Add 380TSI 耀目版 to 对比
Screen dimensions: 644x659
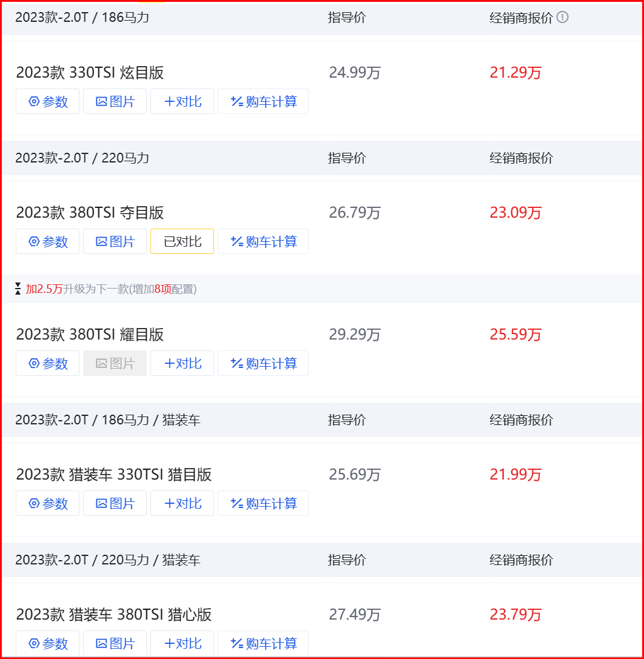click(x=182, y=363)
